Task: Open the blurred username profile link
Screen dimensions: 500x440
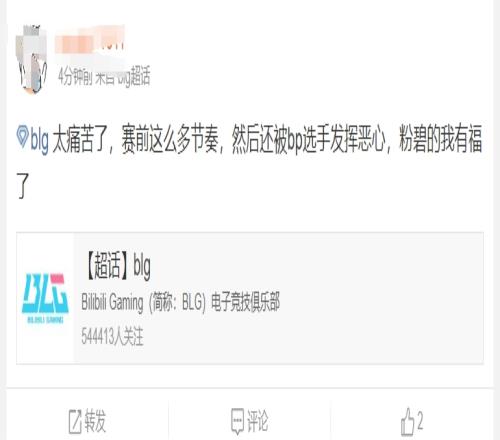Action: click(x=90, y=42)
